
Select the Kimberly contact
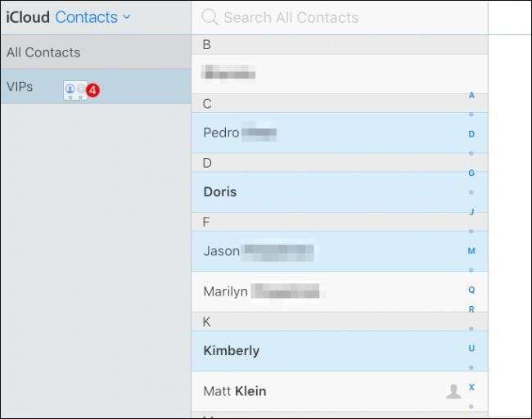pos(327,350)
